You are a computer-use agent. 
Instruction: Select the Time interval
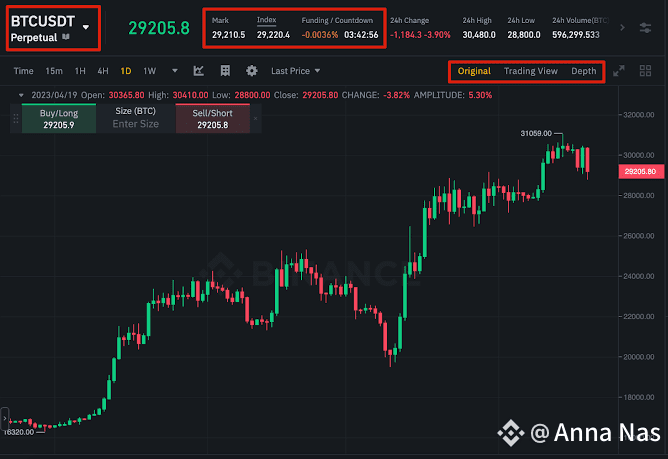(x=23, y=71)
